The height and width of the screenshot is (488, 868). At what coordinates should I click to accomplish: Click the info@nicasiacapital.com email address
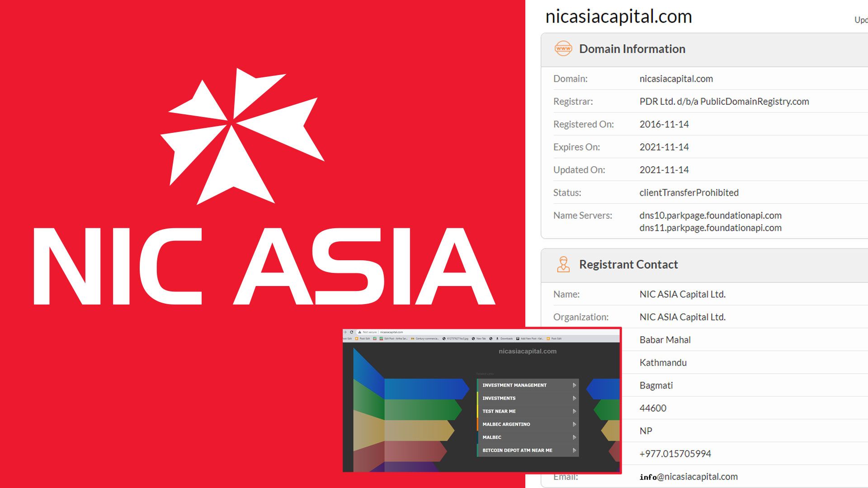(689, 477)
